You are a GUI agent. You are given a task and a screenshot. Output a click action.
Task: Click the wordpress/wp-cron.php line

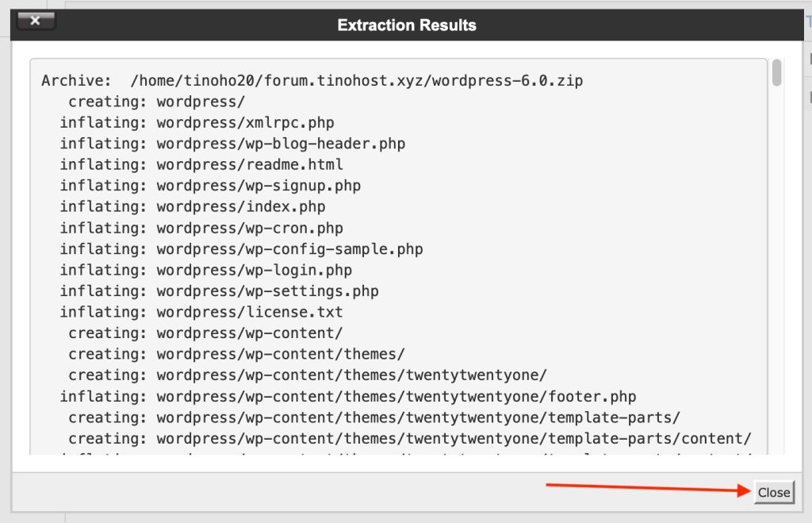tap(201, 228)
